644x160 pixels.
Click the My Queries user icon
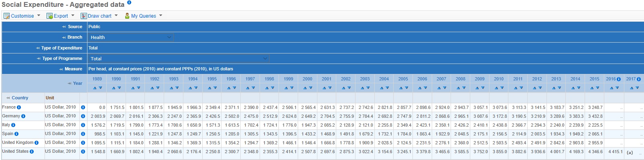click(x=127, y=16)
